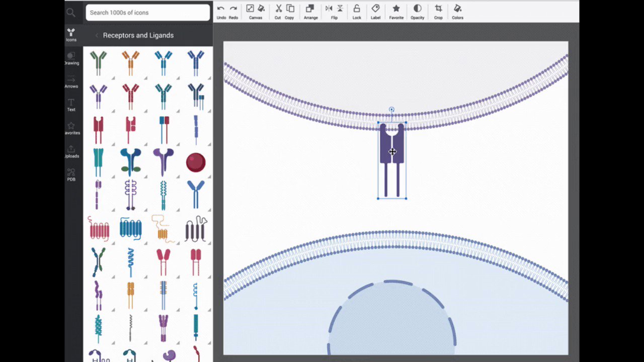Copy the selected object
Image resolution: width=644 pixels, height=362 pixels.
[x=290, y=12]
